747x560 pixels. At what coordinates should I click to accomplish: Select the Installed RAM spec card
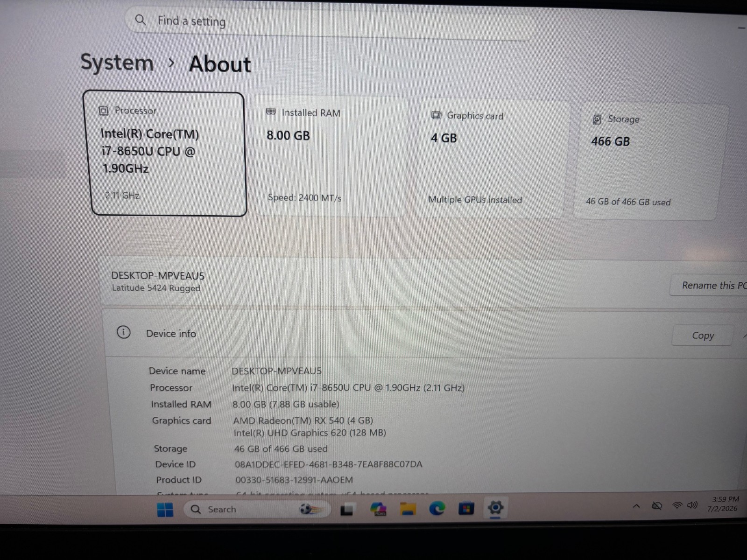pos(332,156)
